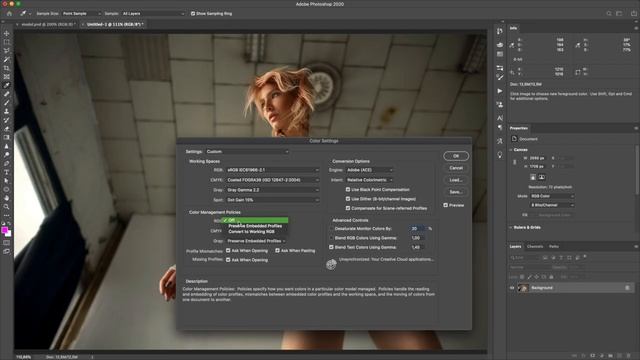Viewport: 640px width, 360px height.
Task: Open the Engine Adobe (ACE) dropdown
Action: coord(369,170)
